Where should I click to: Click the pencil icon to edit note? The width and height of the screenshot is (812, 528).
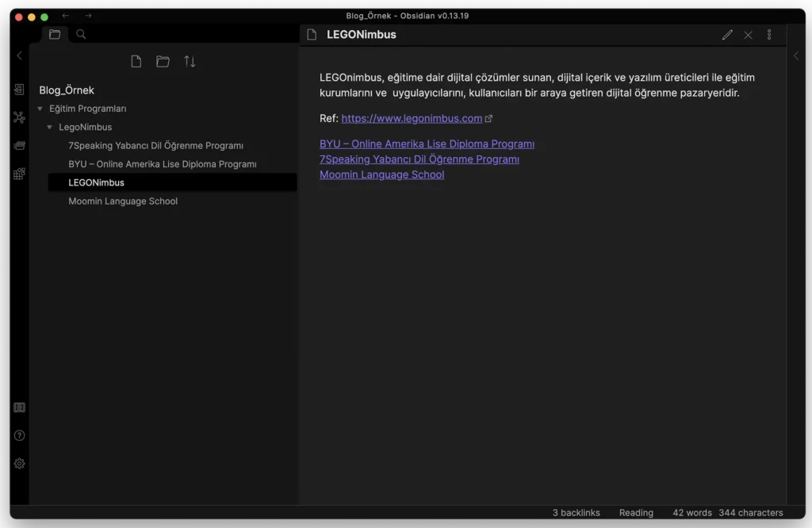point(727,35)
